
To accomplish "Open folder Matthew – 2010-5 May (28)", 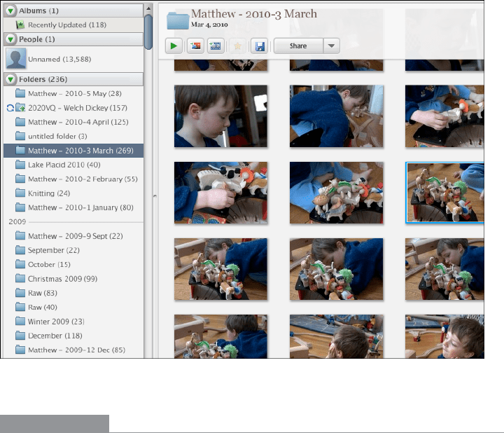I will [x=73, y=94].
